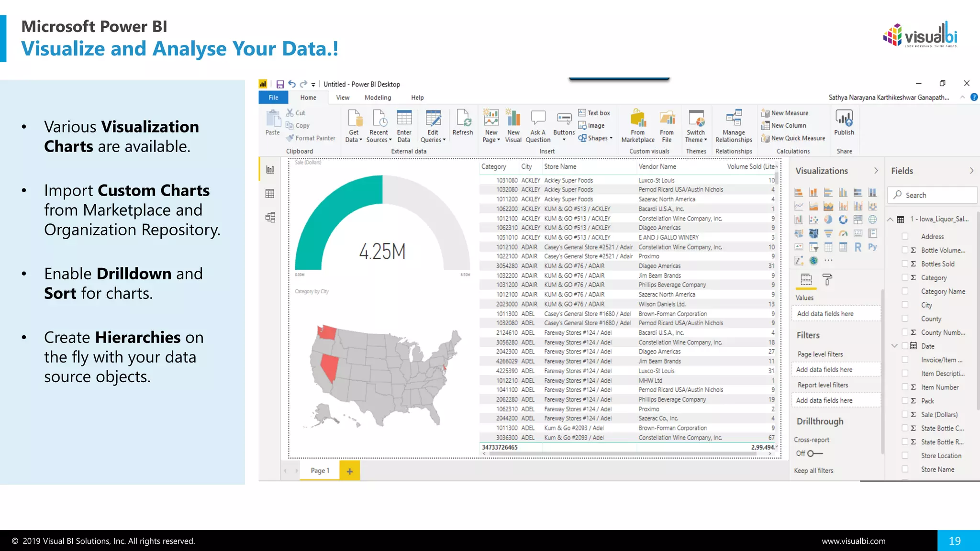Open the Format paint roller tab
Screen dimensions: 980x551
827,280
